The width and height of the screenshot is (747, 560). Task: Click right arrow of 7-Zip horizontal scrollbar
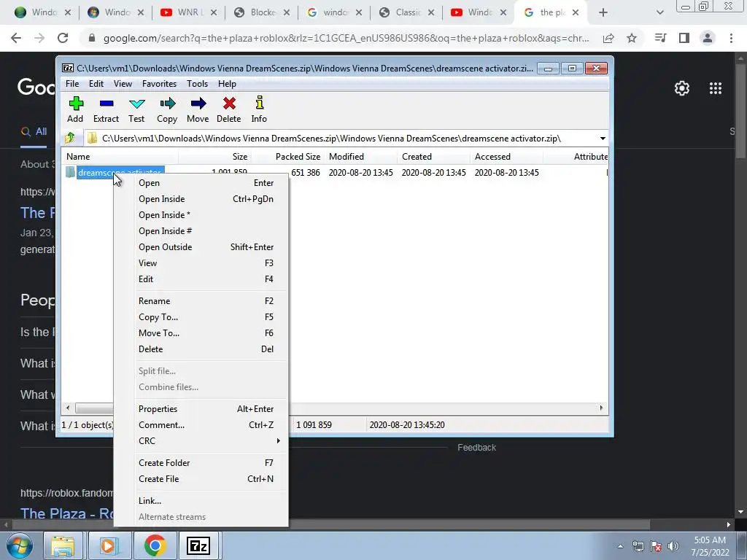pyautogui.click(x=601, y=408)
